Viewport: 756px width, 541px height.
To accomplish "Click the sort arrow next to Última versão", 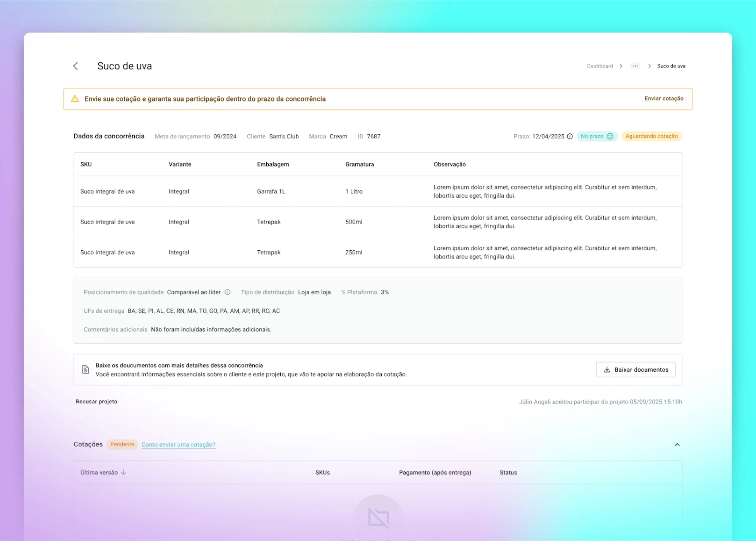I will tap(124, 472).
